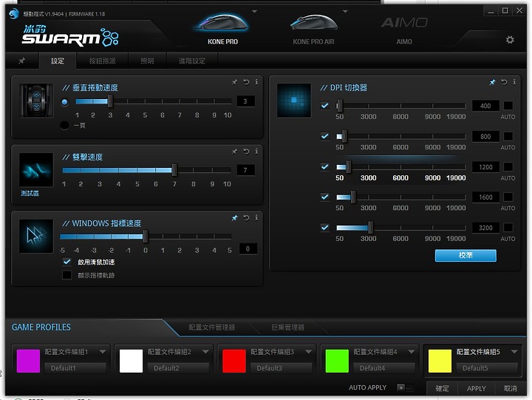The image size is (532, 400).
Task: Expand the profile slot 1 dropdown
Action: [x=103, y=352]
